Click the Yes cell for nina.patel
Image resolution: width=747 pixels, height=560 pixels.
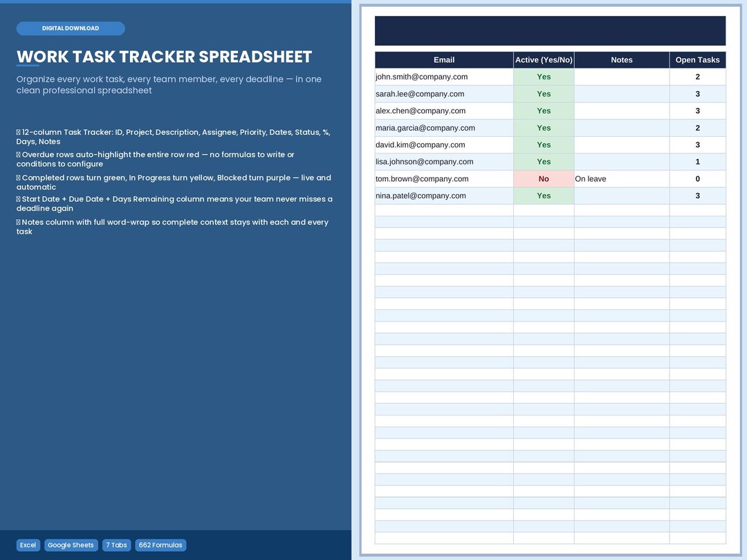coord(544,196)
